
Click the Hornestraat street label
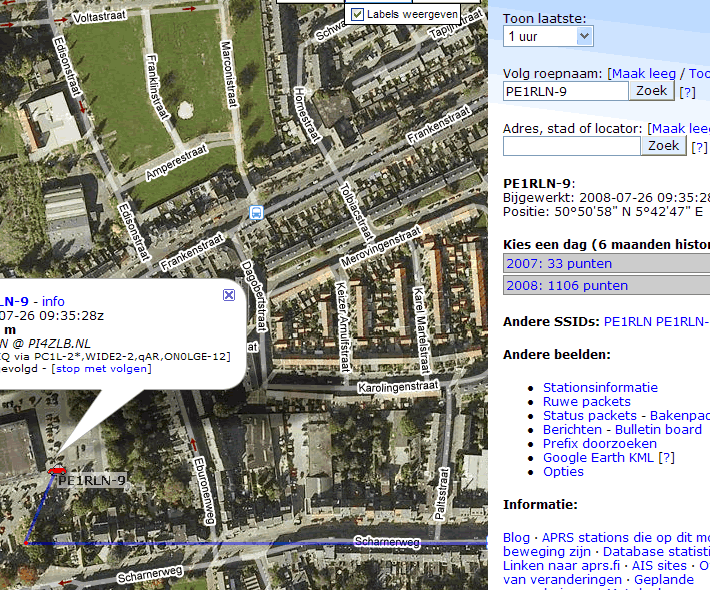click(307, 114)
